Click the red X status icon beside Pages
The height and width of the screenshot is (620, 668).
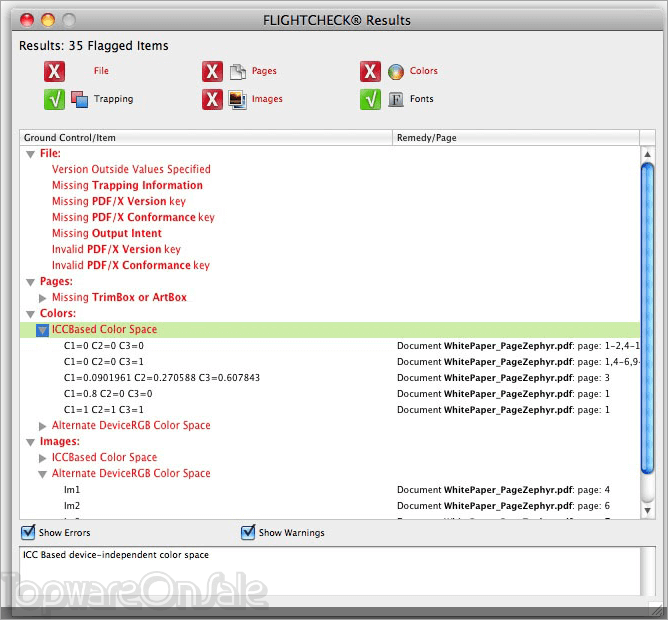coord(212,71)
